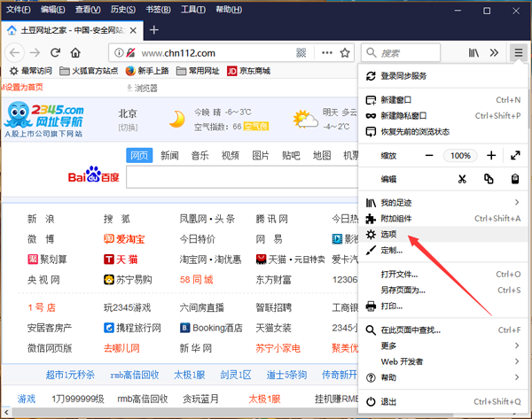Select the 网页 search tab

(x=139, y=155)
